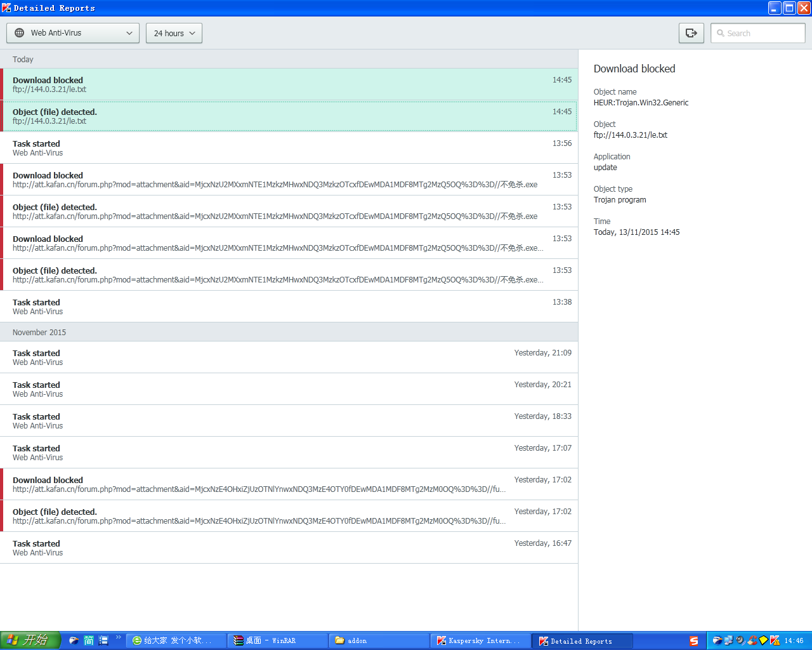This screenshot has height=650, width=812.
Task: Click the 'Trojan program' object type value
Action: pyautogui.click(x=620, y=200)
